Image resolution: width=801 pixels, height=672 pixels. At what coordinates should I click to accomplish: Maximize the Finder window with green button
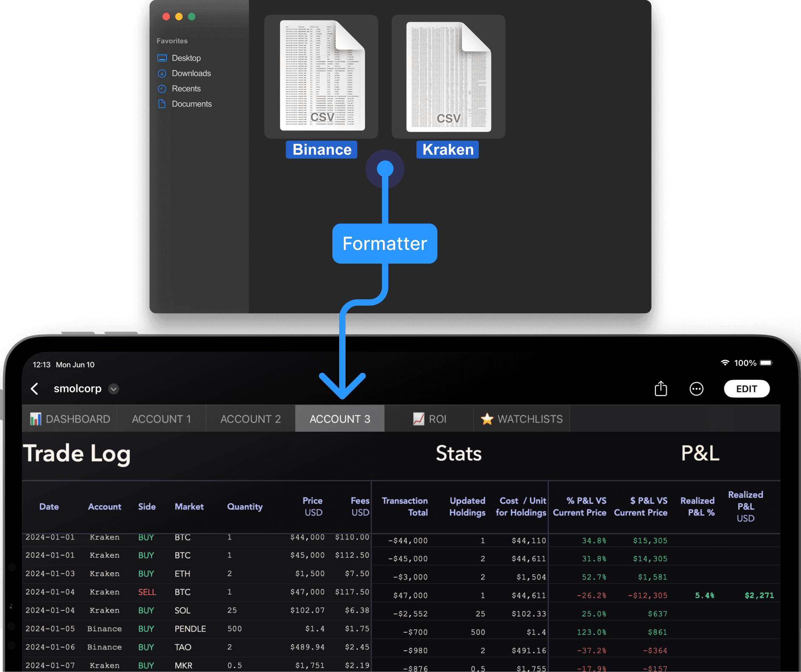(192, 17)
